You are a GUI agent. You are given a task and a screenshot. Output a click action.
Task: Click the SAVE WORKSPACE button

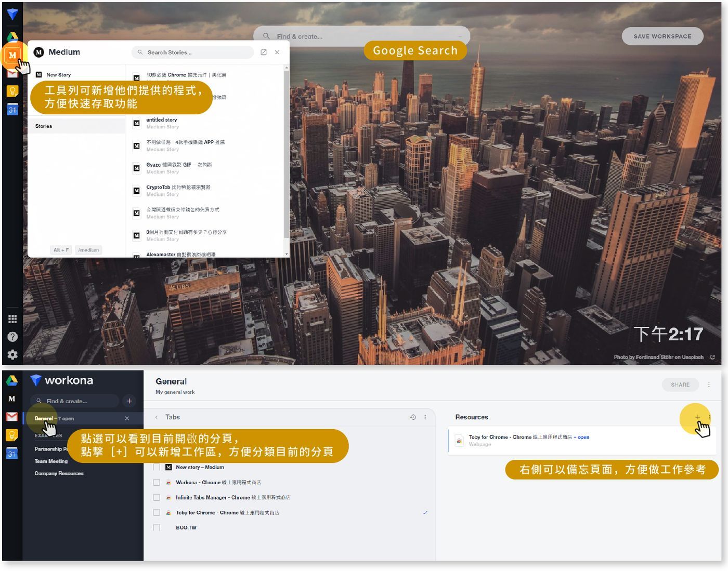(662, 36)
